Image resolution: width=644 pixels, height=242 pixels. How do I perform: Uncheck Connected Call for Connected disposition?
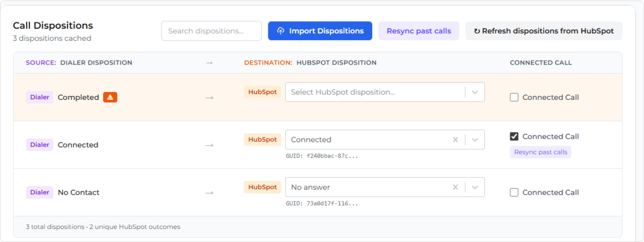click(514, 136)
